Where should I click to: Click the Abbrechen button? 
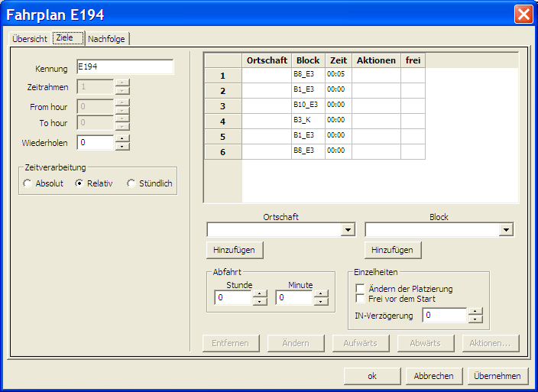coord(433,376)
